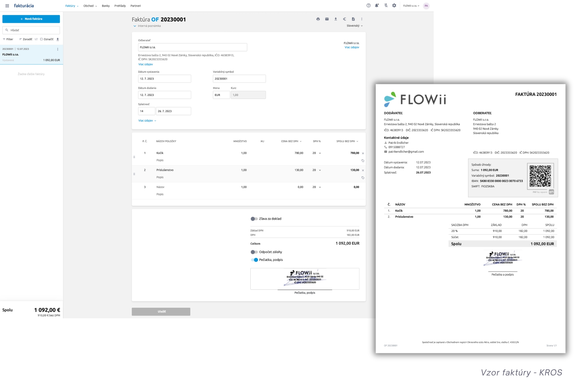Grab drag handle of Príslušenstvo row
The width and height of the screenshot is (576, 392).
click(x=134, y=174)
